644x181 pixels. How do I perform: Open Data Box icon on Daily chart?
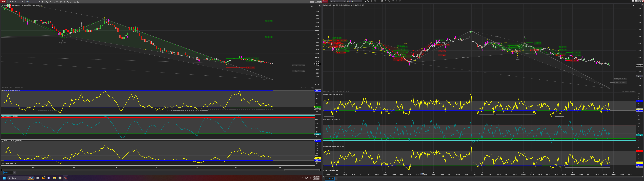pyautogui.click(x=61, y=2)
